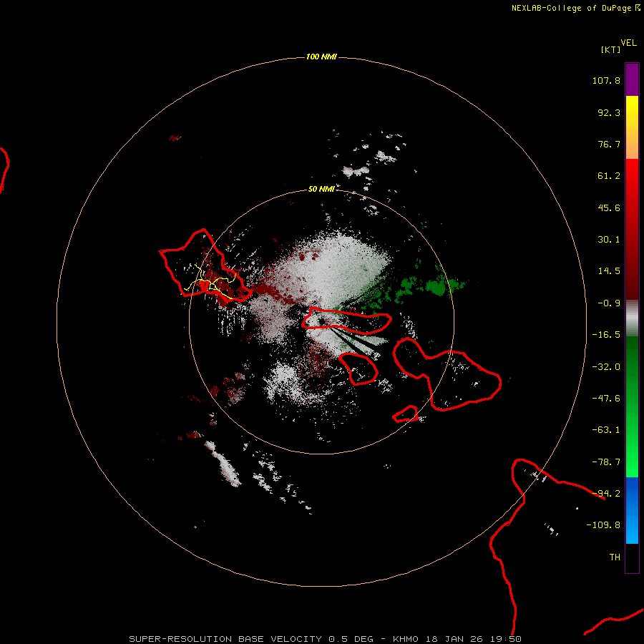Viewport: 644px width, 644px height.
Task: Click the large two-lobed island outline southeast of the radar
Action: tap(448, 376)
